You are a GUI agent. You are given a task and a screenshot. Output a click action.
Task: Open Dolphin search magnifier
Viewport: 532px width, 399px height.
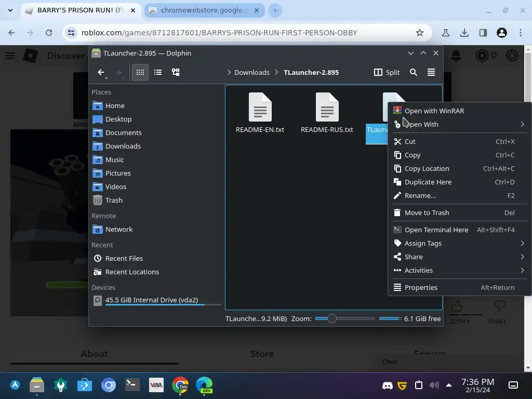pos(413,72)
